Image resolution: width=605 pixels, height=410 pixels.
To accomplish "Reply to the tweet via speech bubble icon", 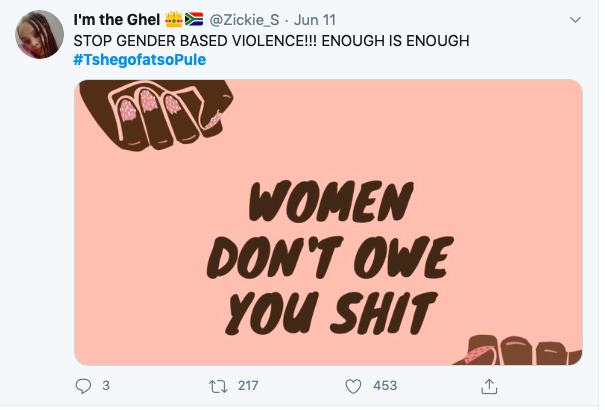I will coord(83,386).
